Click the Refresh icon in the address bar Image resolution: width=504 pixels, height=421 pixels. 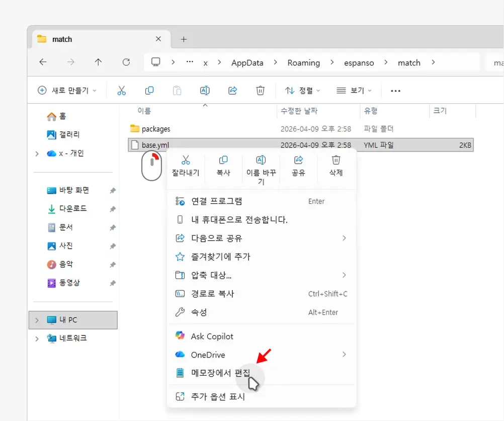pyautogui.click(x=127, y=62)
